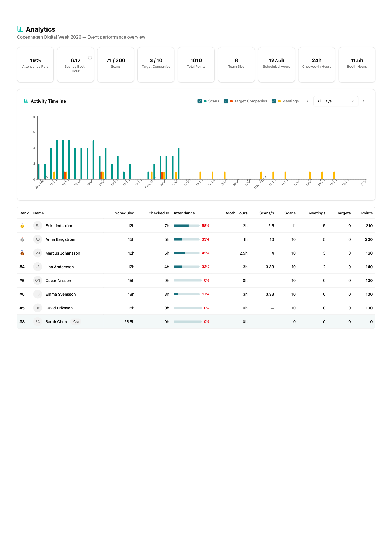This screenshot has width=392, height=560.
Task: Click the 3 / 10 Target Companies card
Action: pyautogui.click(x=156, y=65)
